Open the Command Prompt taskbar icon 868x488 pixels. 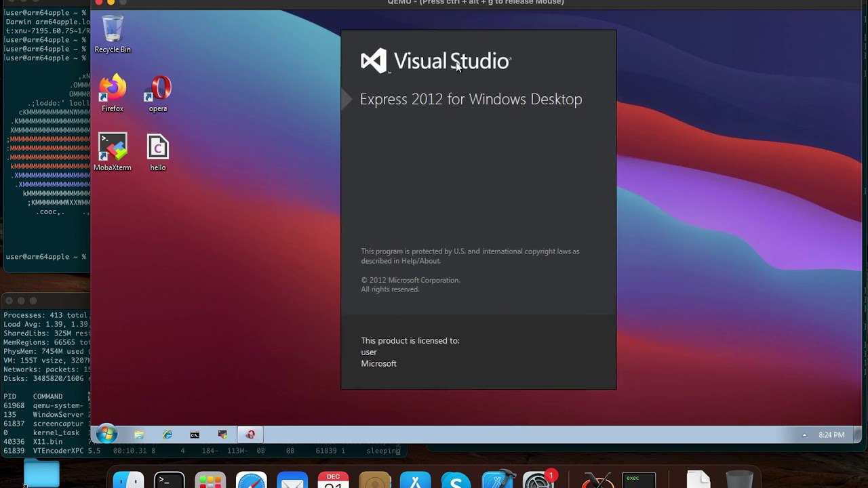[195, 434]
